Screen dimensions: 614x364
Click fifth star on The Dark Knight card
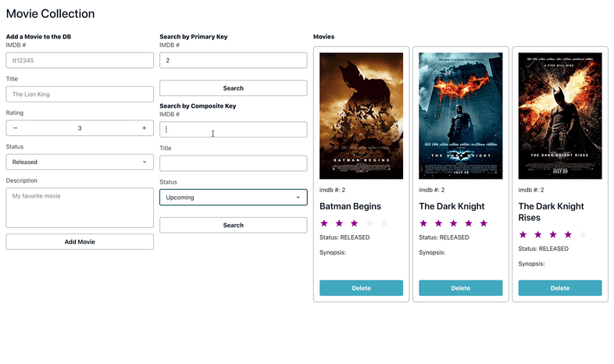click(x=484, y=223)
